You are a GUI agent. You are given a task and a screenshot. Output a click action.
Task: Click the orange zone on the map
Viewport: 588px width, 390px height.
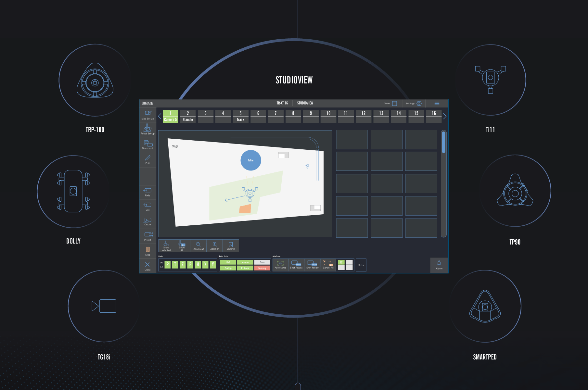[x=245, y=209]
